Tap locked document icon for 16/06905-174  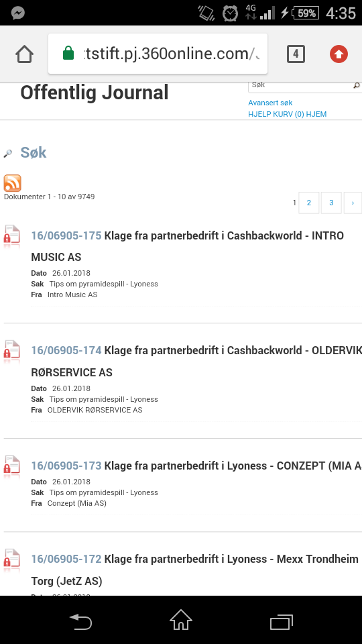12,352
